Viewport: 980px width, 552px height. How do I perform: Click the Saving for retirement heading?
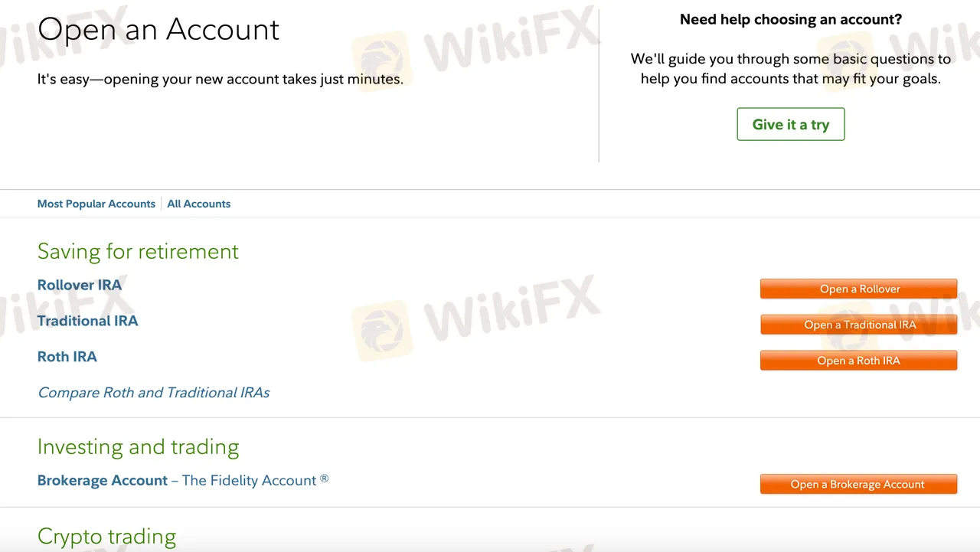pyautogui.click(x=138, y=252)
